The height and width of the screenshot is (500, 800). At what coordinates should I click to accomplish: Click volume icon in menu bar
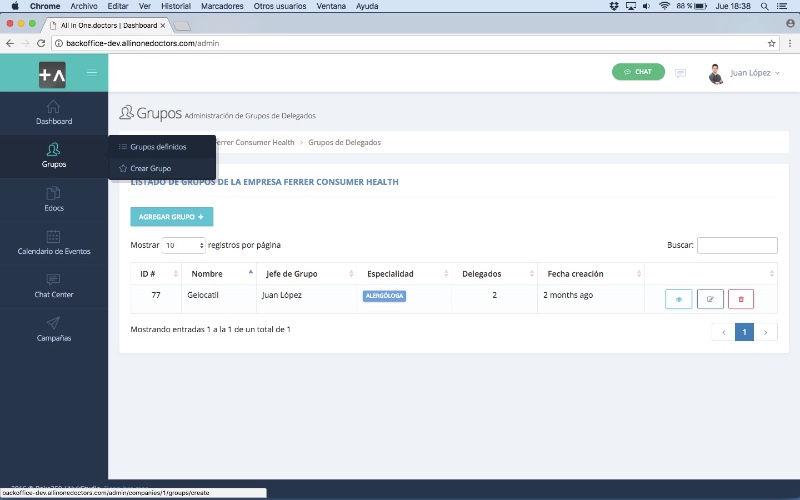tap(646, 6)
